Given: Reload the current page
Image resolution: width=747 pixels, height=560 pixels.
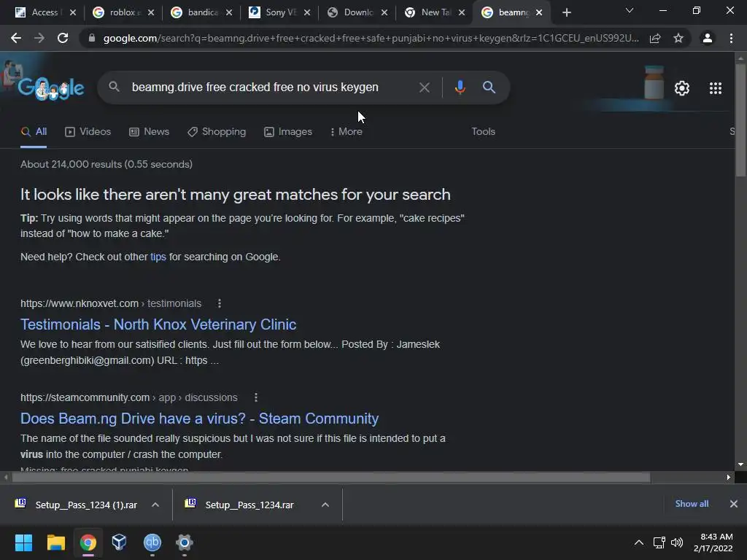Looking at the screenshot, I should (63, 38).
